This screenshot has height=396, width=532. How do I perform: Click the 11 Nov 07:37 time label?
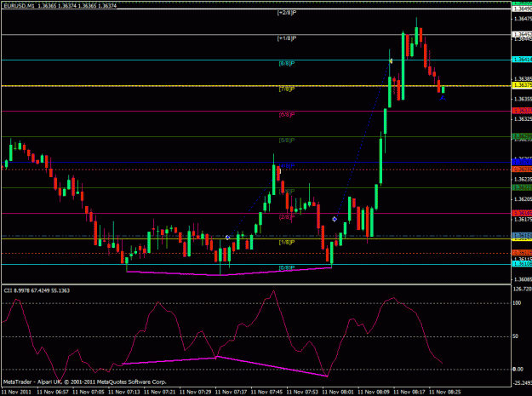[x=231, y=392]
